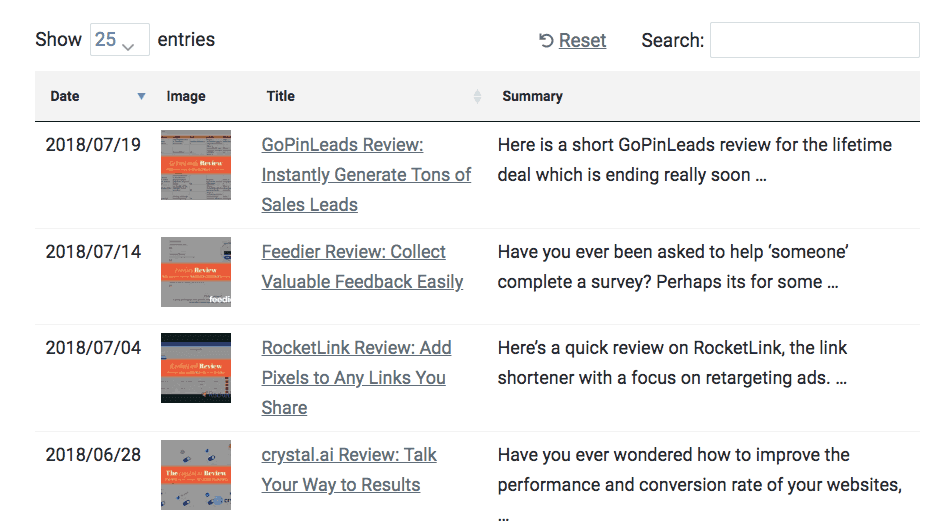Click the Summary column header

click(x=532, y=97)
